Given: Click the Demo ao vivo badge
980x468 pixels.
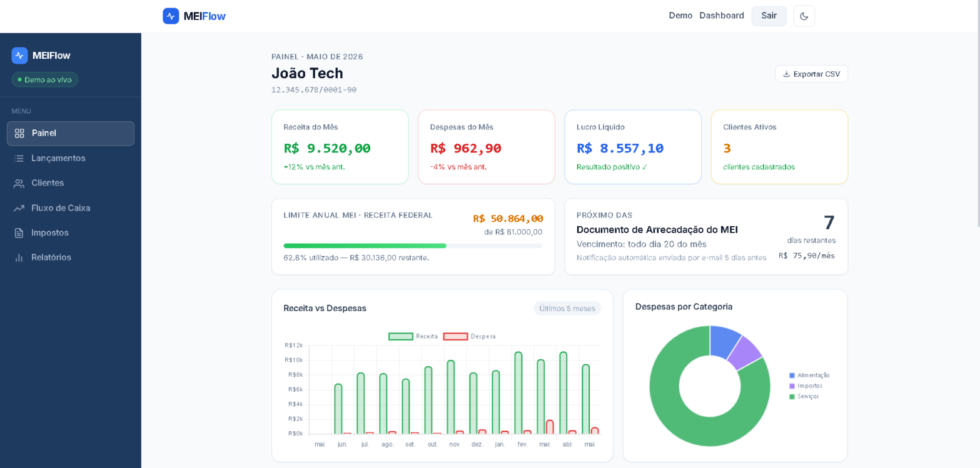Looking at the screenshot, I should [44, 79].
